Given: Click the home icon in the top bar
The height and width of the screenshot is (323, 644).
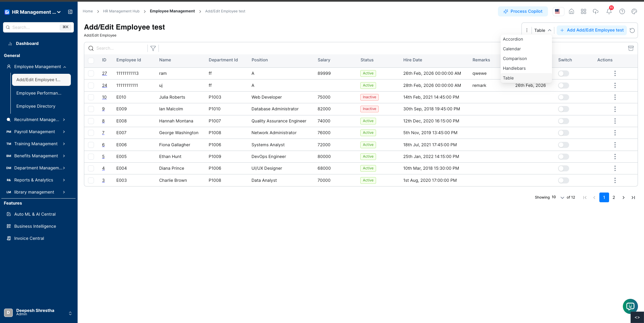Looking at the screenshot, I should tap(571, 11).
